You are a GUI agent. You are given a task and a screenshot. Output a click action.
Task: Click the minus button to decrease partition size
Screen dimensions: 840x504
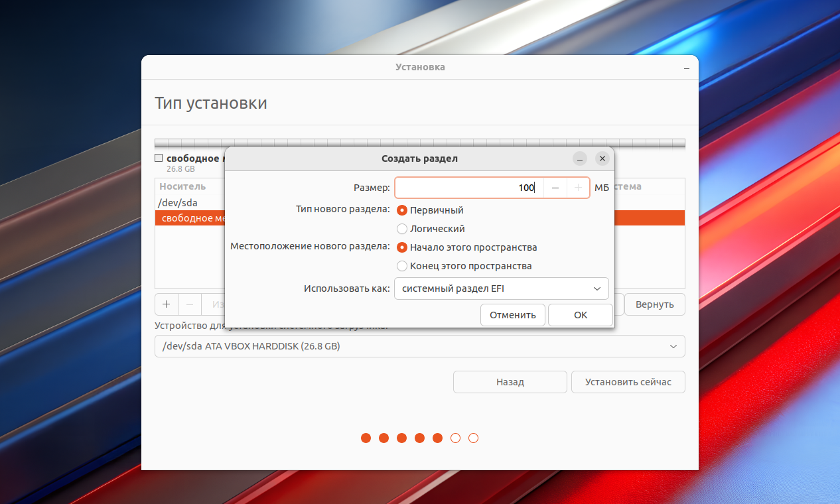point(555,188)
